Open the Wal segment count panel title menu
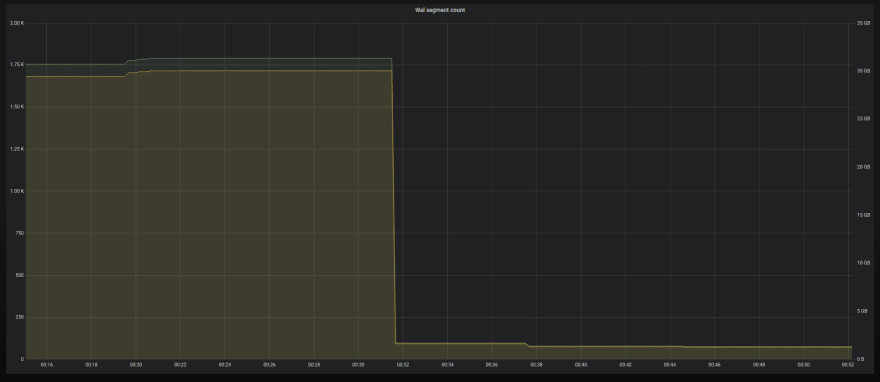This screenshot has height=382, width=880. 440,10
